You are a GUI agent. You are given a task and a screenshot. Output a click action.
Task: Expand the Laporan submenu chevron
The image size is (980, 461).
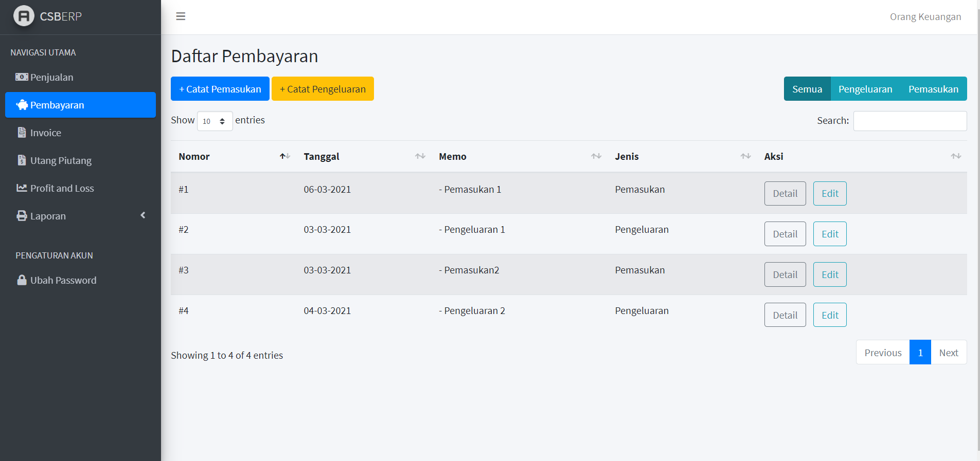143,215
